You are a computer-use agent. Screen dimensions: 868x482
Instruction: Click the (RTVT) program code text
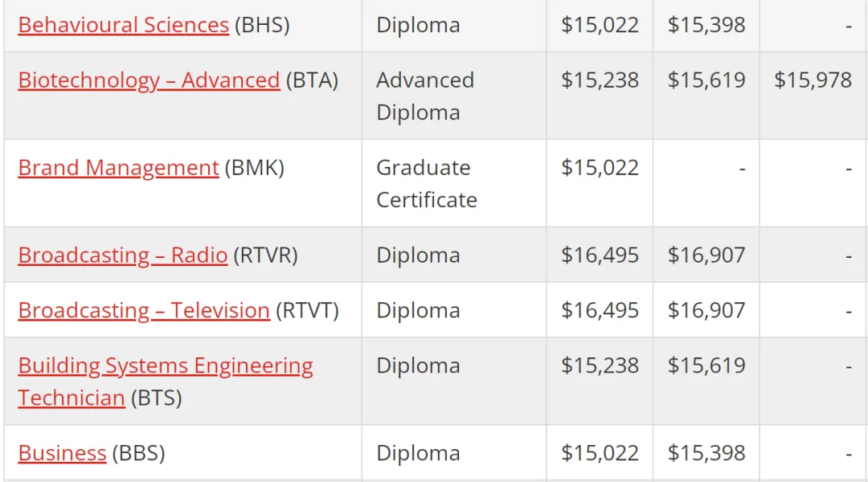(x=307, y=310)
